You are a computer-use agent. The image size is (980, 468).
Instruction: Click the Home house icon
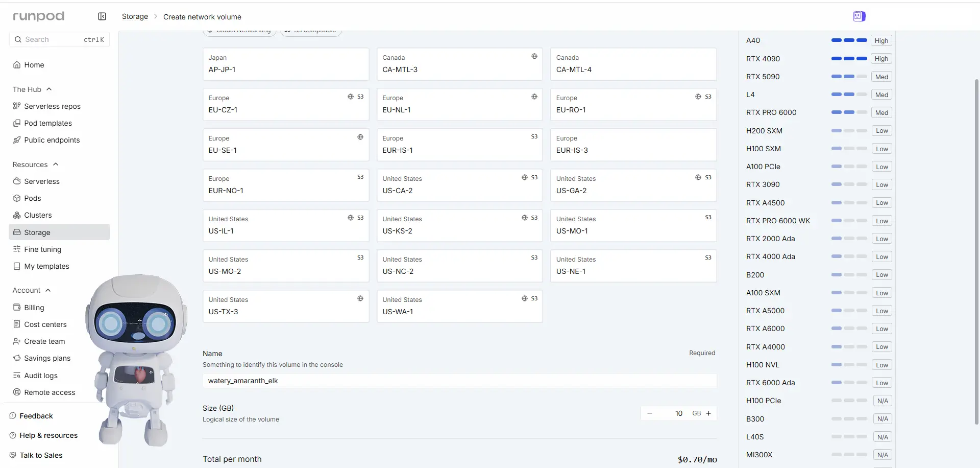[x=17, y=65]
